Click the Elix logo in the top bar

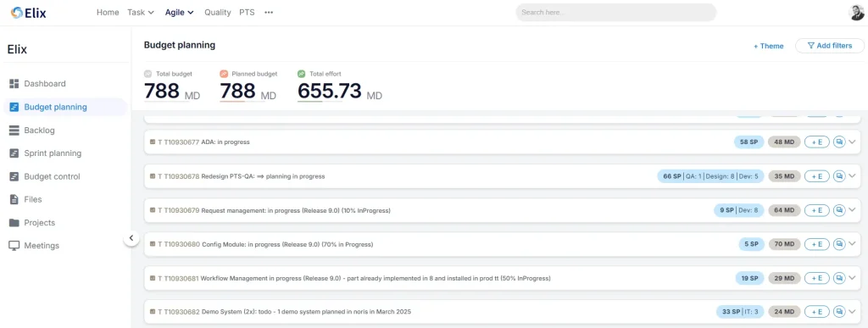(x=29, y=12)
